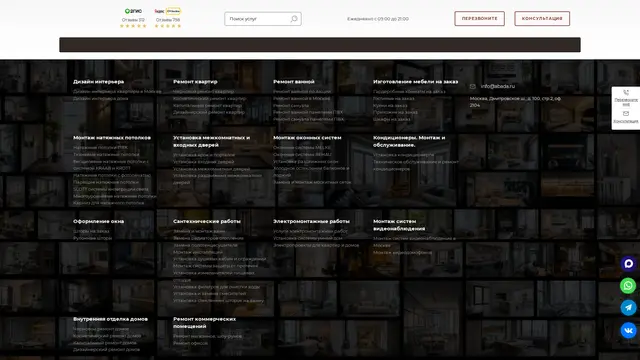Open 'Установка арок и порталов' link
Image resolution: width=640 pixels, height=360 pixels.
[204, 155]
